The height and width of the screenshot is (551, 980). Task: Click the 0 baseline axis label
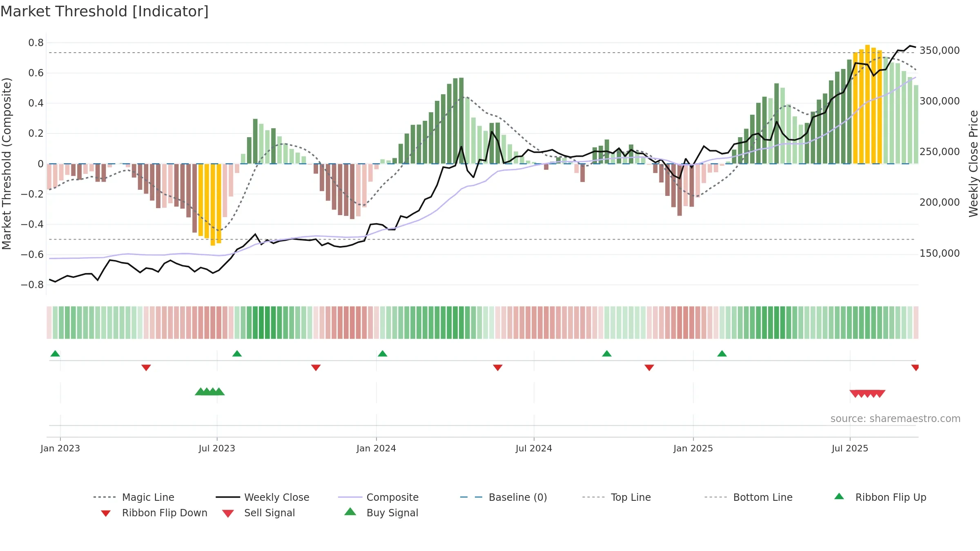click(40, 164)
